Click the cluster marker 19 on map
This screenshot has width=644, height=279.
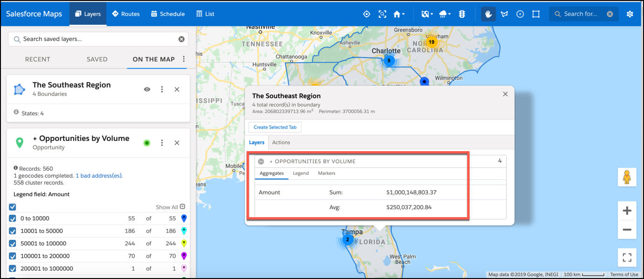[431, 42]
